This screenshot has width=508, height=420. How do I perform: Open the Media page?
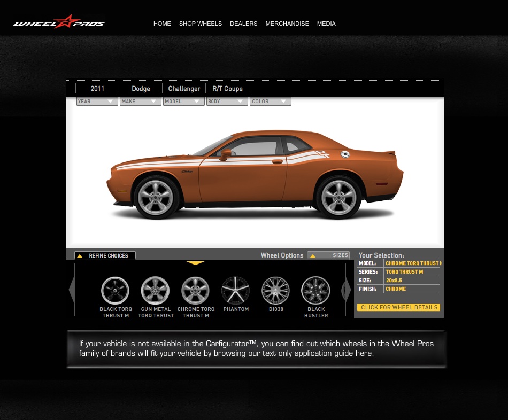[326, 24]
